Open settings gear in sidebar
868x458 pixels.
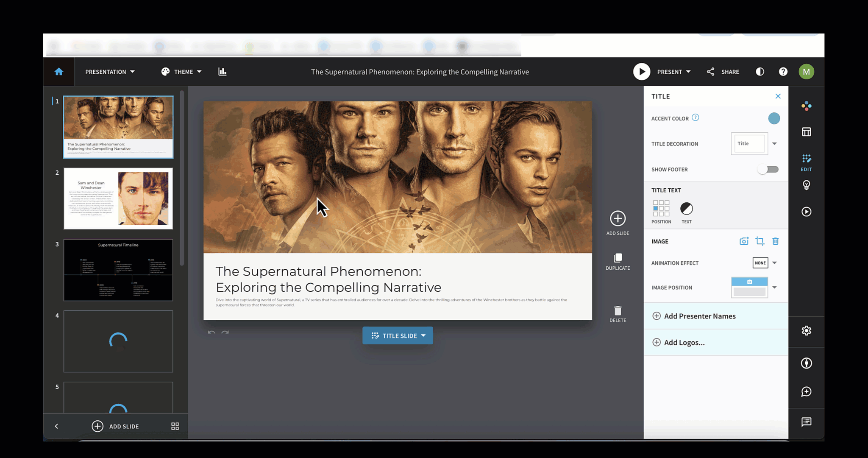point(807,330)
